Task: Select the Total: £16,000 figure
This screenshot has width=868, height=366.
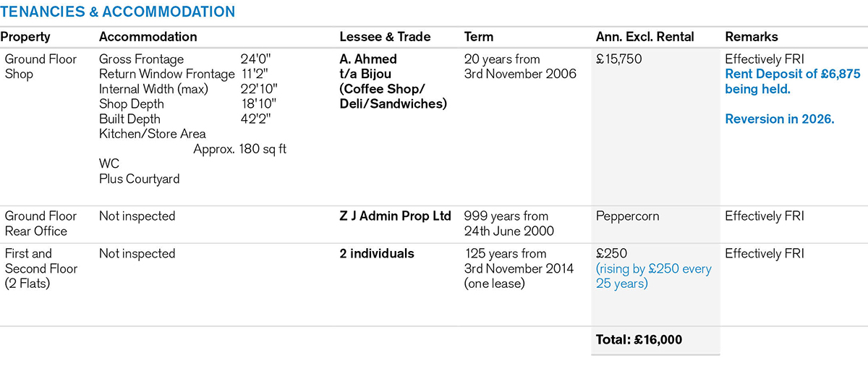Action: (639, 339)
